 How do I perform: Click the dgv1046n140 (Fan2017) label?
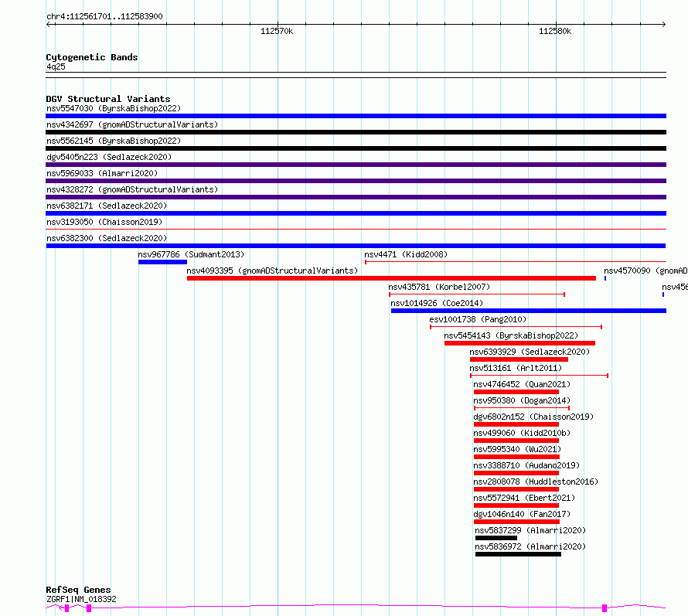(x=522, y=514)
